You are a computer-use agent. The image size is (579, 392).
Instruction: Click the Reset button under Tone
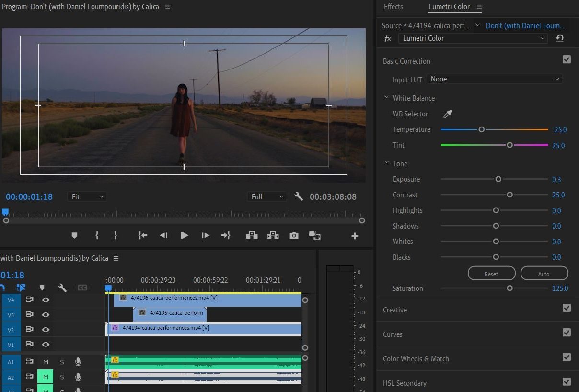(491, 274)
